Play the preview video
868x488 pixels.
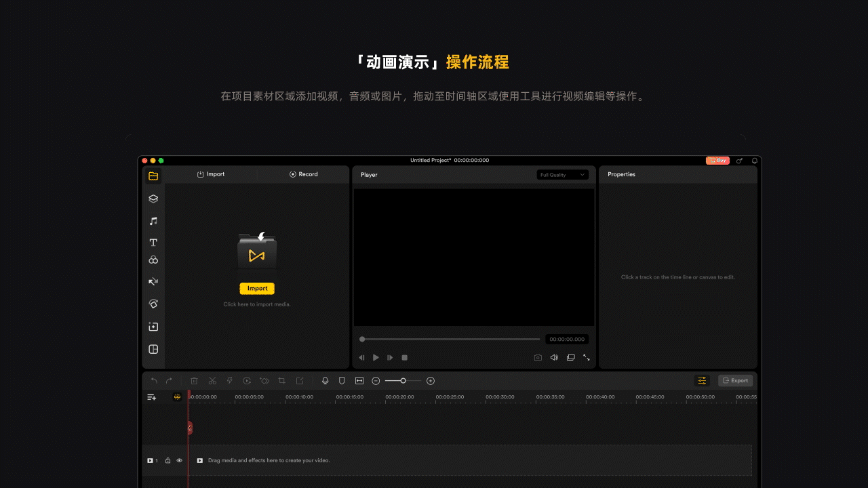[x=376, y=357]
